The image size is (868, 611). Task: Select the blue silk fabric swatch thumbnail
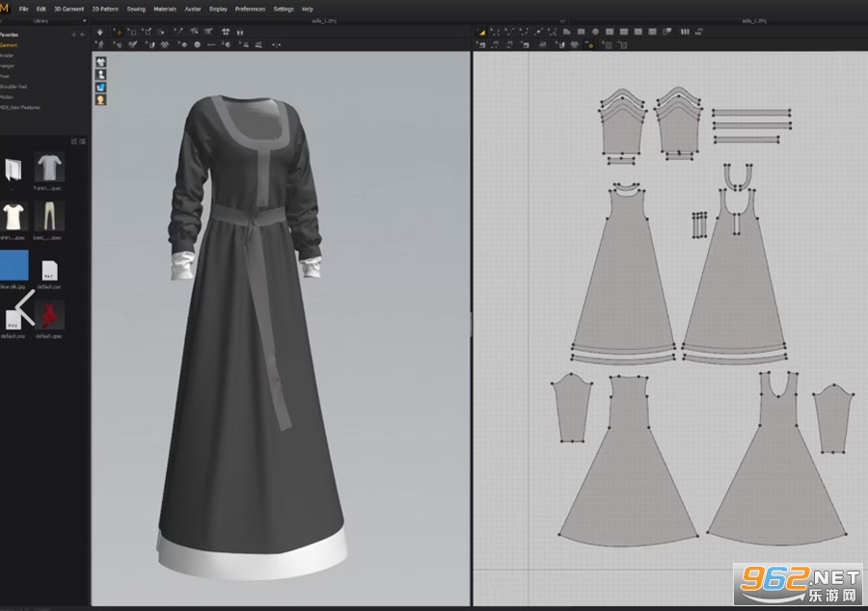[14, 265]
